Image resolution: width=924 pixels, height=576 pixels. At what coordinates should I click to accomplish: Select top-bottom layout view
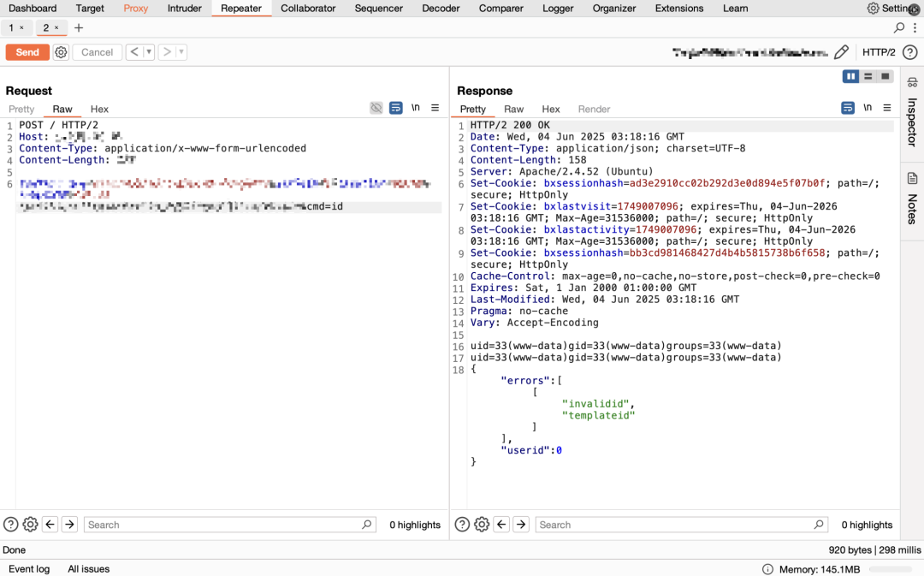(868, 77)
